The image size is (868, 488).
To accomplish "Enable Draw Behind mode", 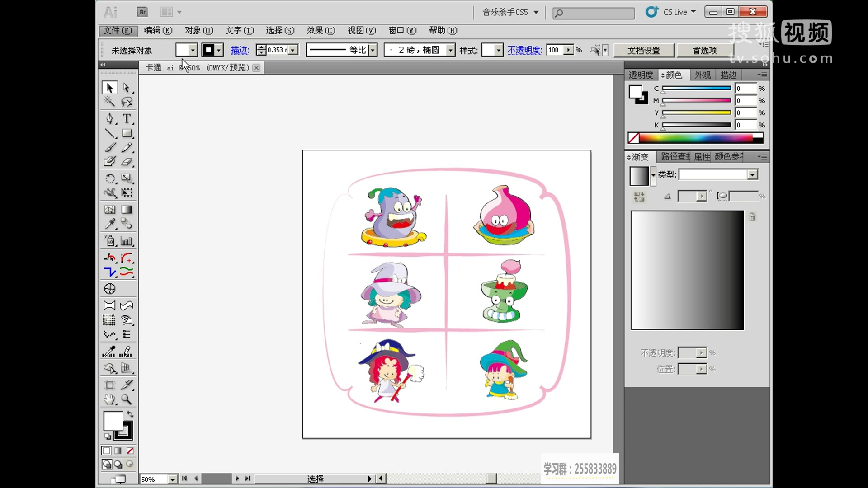I will click(x=118, y=464).
